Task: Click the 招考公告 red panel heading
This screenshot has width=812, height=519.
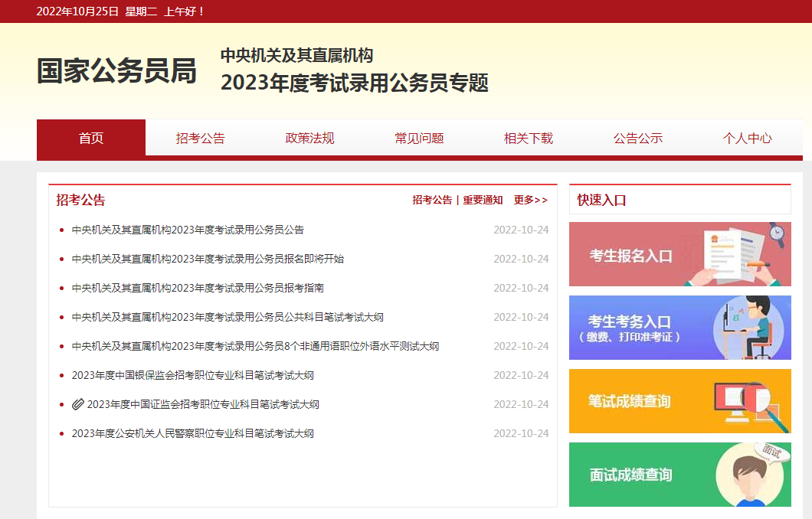Action: (80, 201)
